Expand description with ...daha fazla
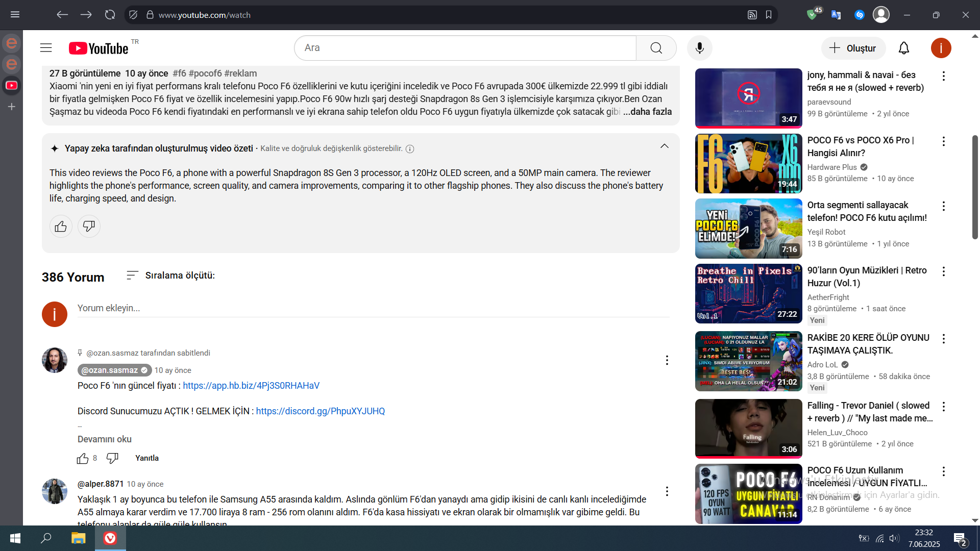Viewport: 980px width, 551px height. pyautogui.click(x=647, y=112)
